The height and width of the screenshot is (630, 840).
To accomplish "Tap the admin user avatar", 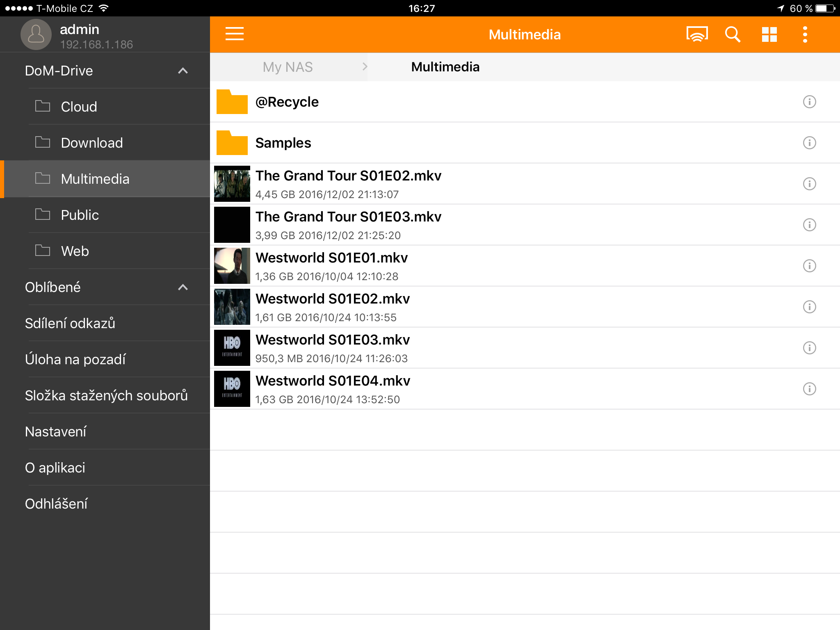I will pyautogui.click(x=36, y=34).
